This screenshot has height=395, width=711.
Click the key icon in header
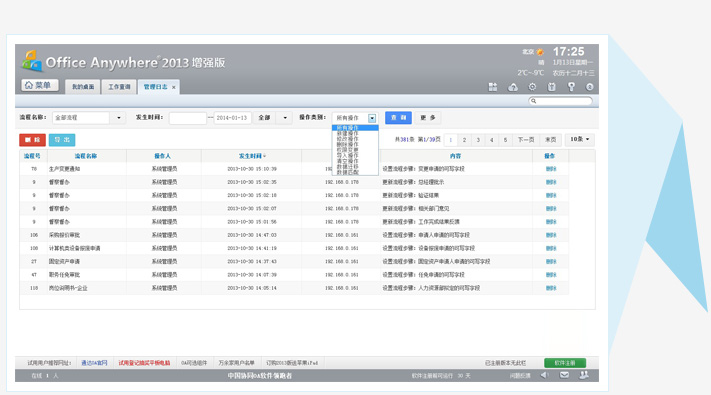tap(571, 87)
